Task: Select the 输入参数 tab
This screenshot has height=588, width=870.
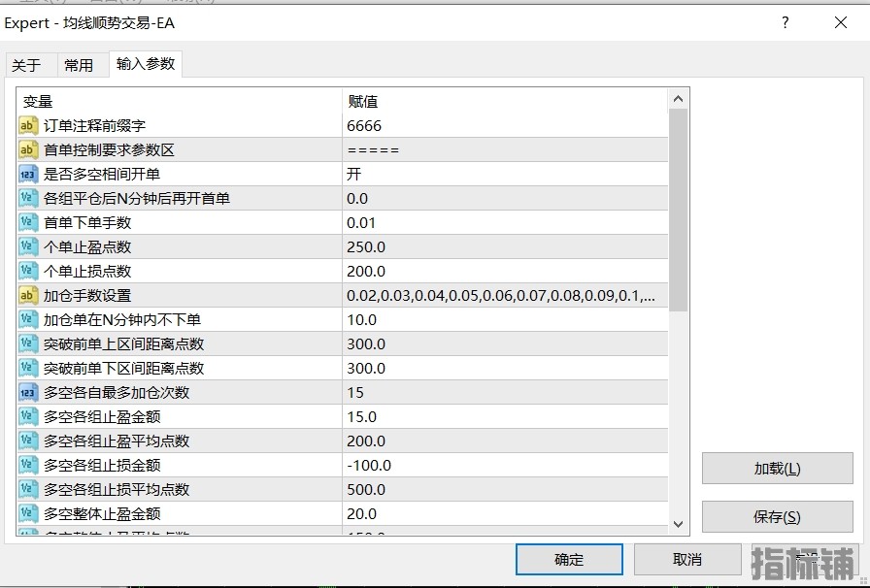Action: [x=146, y=64]
